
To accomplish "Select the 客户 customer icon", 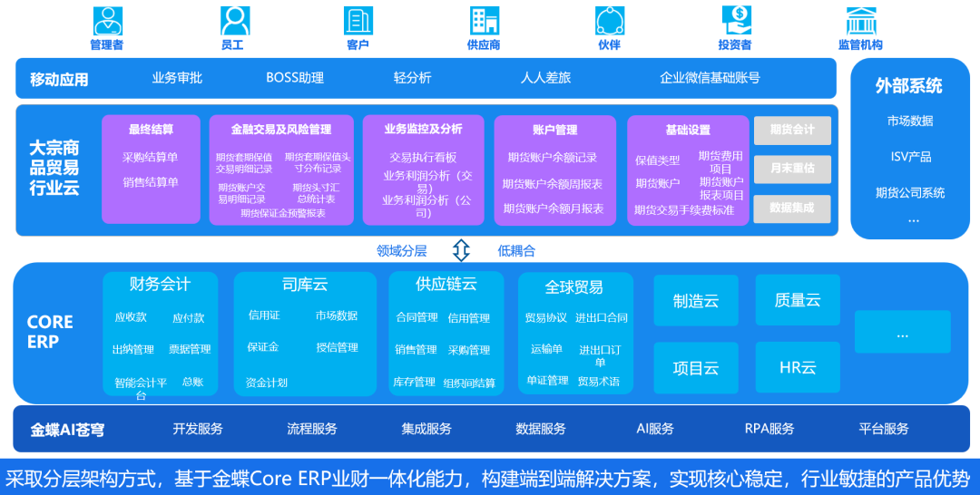I will point(358,20).
